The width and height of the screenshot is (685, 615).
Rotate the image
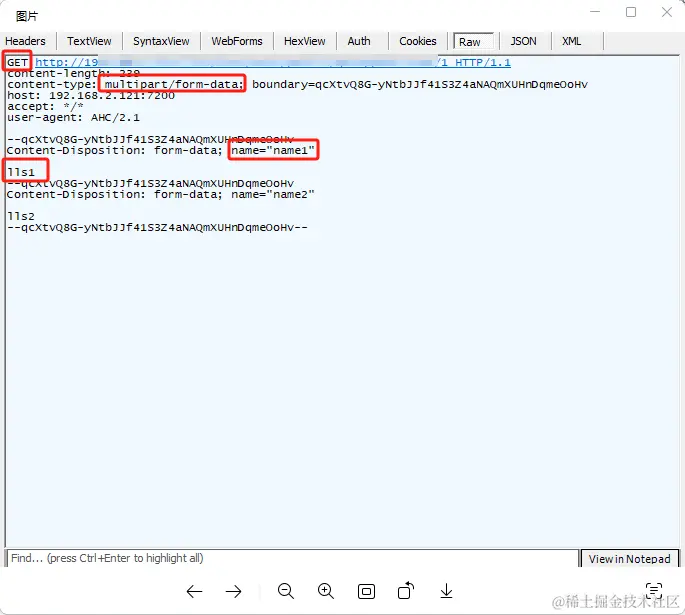click(406, 591)
